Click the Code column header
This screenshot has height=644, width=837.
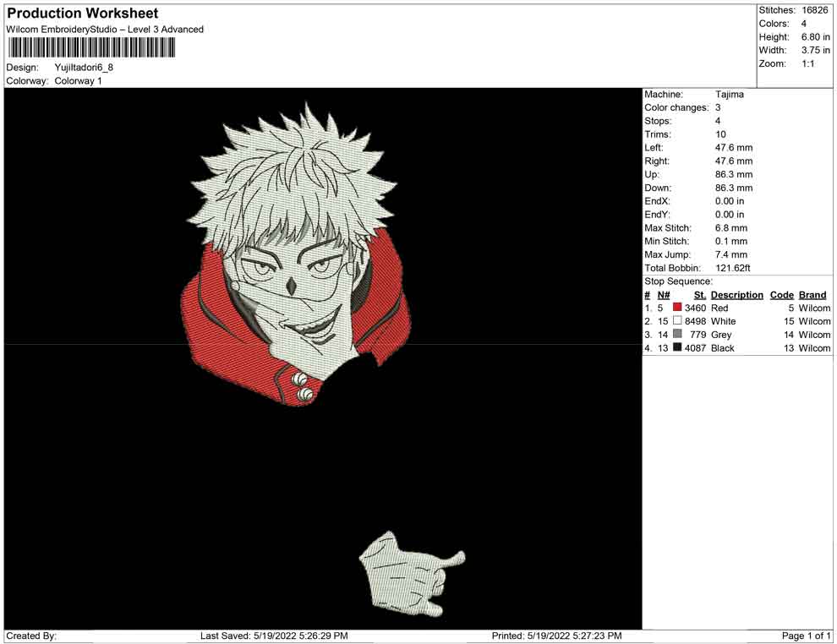tap(781, 295)
